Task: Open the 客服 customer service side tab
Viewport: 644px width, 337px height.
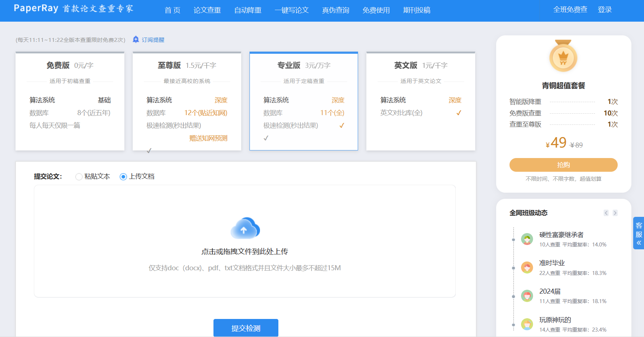Action: pyautogui.click(x=639, y=233)
